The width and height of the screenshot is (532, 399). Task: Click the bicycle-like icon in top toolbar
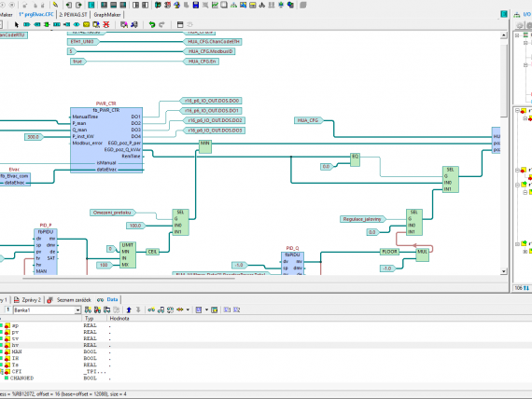click(262, 5)
